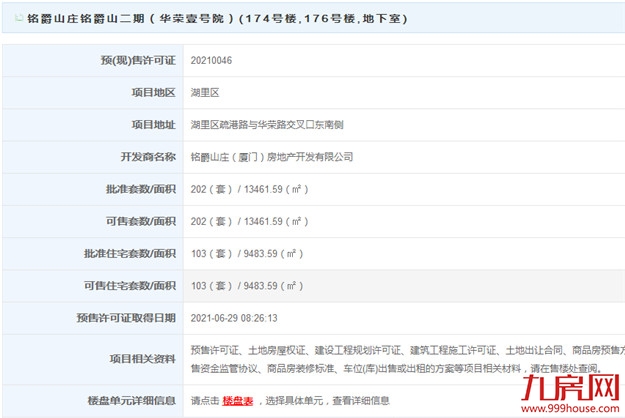This screenshot has width=625, height=418.
Task: Open the 楼盘表 red link
Action: click(238, 401)
